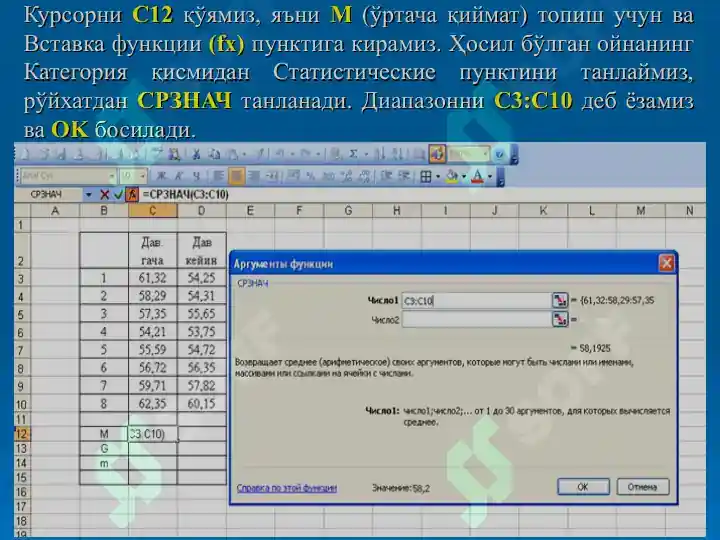The width and height of the screenshot is (720, 540).
Task: Apply the Merge and Center icon
Action: point(271,176)
